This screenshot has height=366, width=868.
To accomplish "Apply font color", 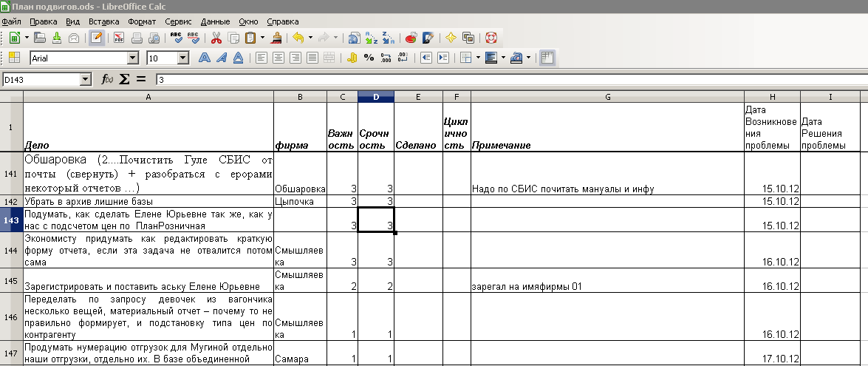I will [x=516, y=58].
